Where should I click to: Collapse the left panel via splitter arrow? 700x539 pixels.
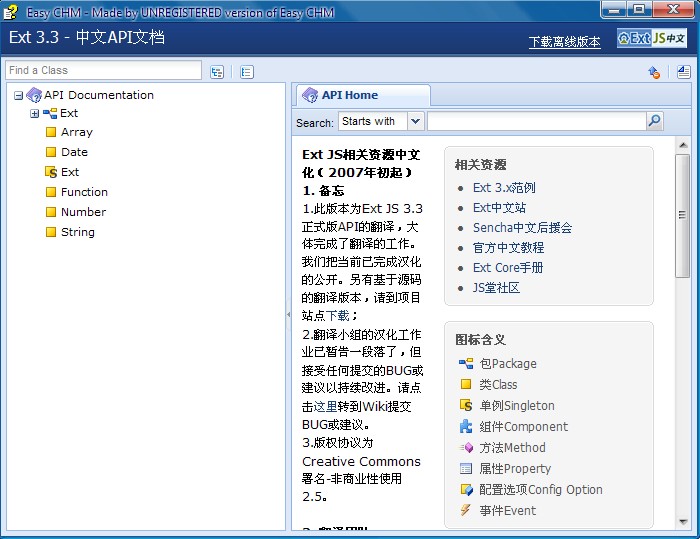(x=288, y=314)
